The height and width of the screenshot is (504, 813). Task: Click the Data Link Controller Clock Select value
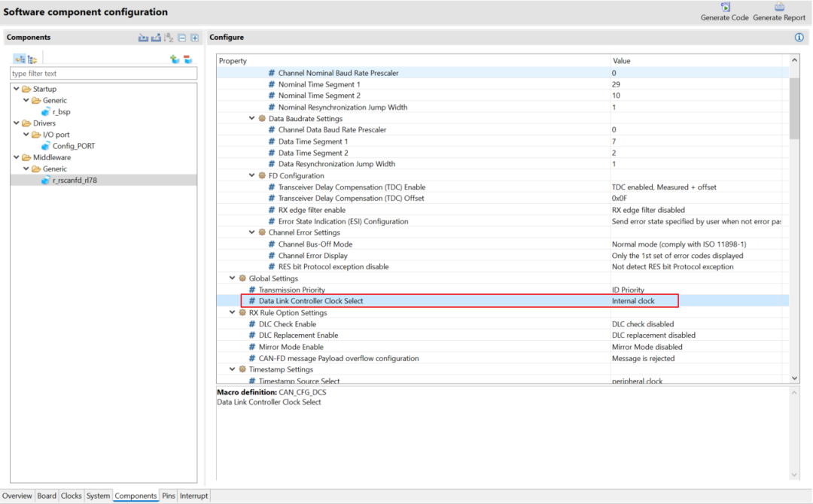[633, 301]
